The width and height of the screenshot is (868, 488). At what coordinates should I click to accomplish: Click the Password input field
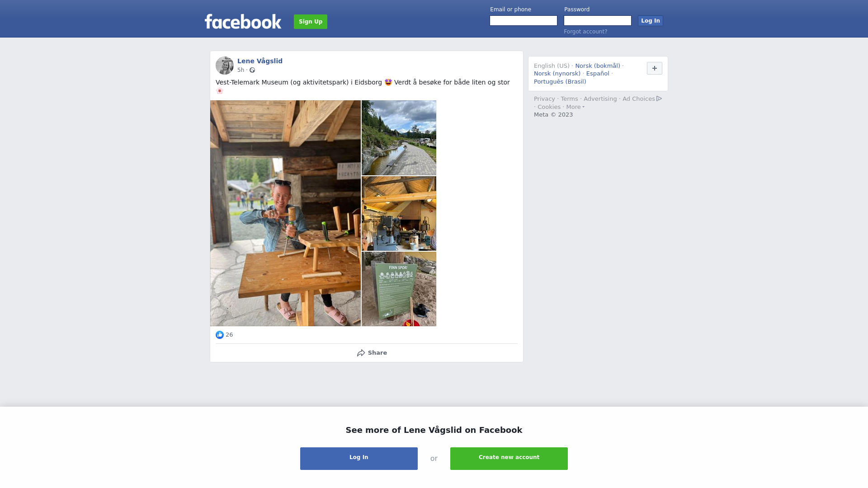[x=598, y=21]
